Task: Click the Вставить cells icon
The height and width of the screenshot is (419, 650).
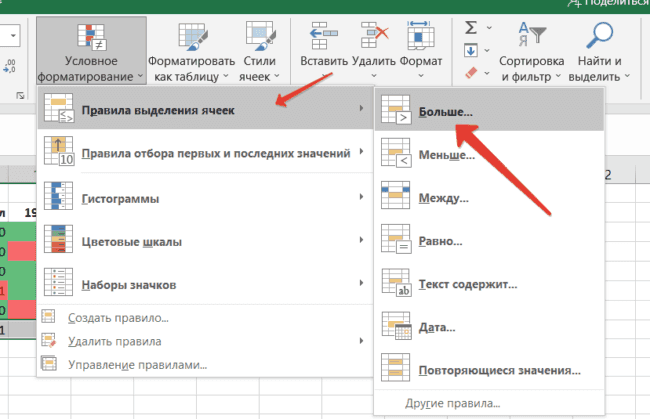Action: coord(322,38)
